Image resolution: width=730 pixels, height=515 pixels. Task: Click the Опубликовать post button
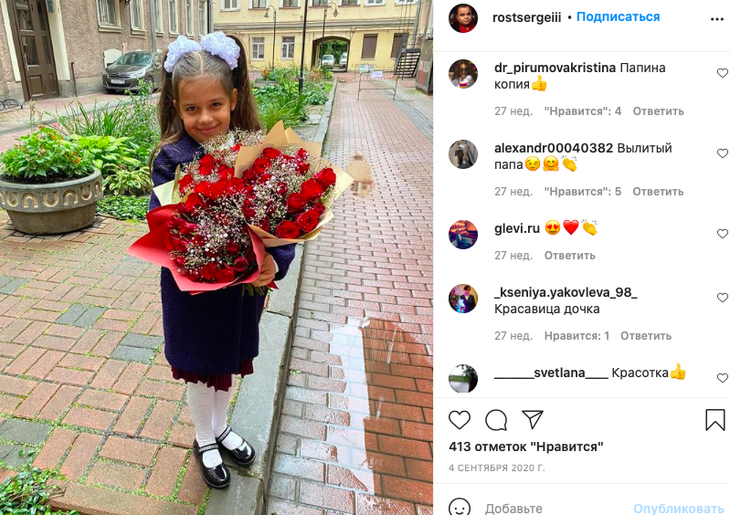click(678, 508)
